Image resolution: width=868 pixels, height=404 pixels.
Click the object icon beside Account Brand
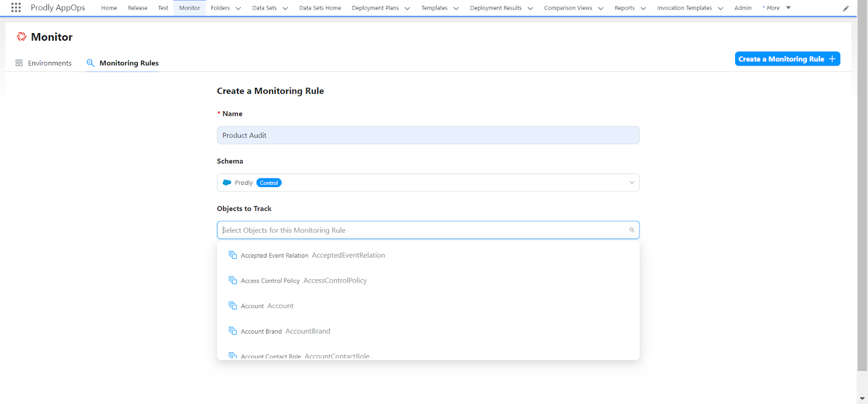[x=233, y=331]
